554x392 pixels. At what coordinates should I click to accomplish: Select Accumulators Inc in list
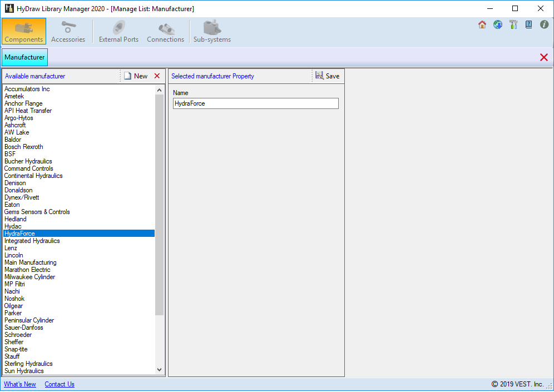[x=79, y=89]
